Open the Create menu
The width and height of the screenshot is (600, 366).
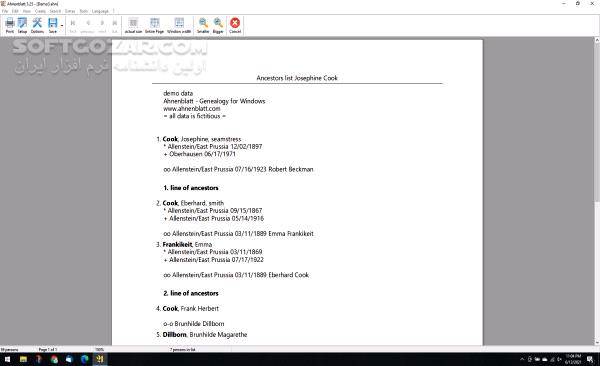[40, 11]
